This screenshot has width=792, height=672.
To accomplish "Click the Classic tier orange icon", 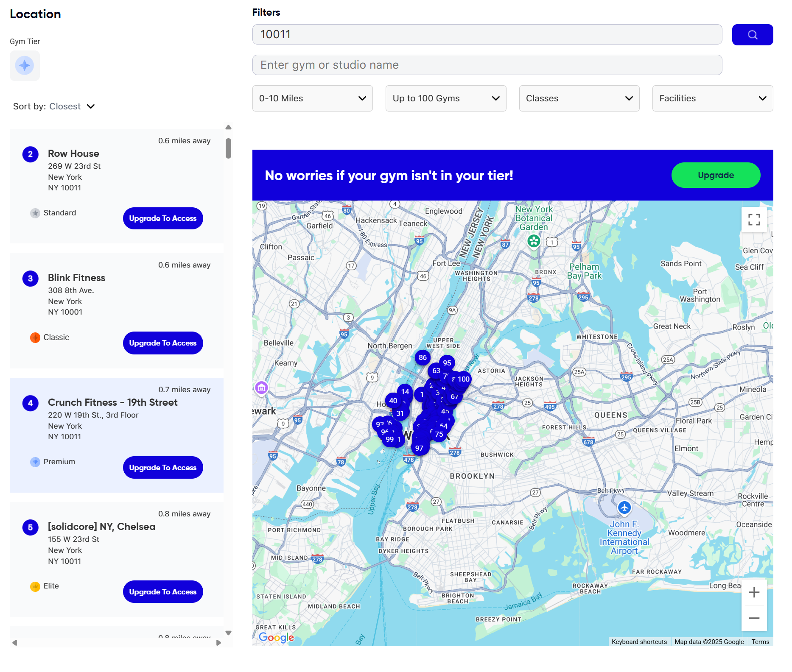I will [35, 337].
